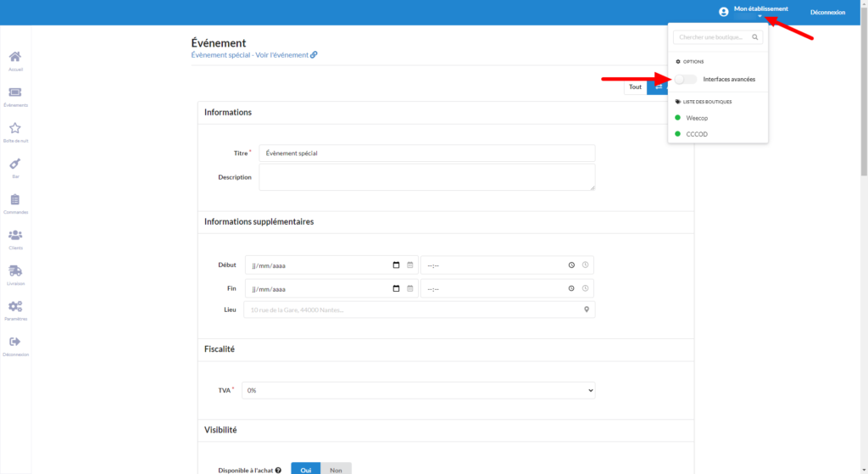Click the location pin icon in Lieu field
This screenshot has height=474, width=868.
tap(587, 309)
